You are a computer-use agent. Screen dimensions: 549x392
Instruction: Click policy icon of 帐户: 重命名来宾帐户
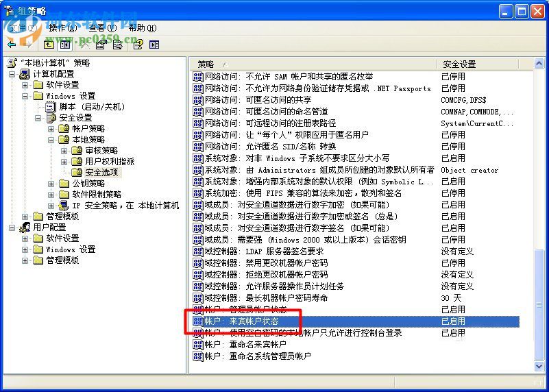coord(198,345)
